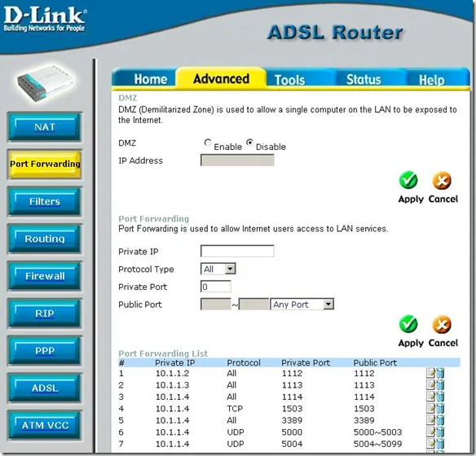Go to the Status tab

pyautogui.click(x=364, y=80)
